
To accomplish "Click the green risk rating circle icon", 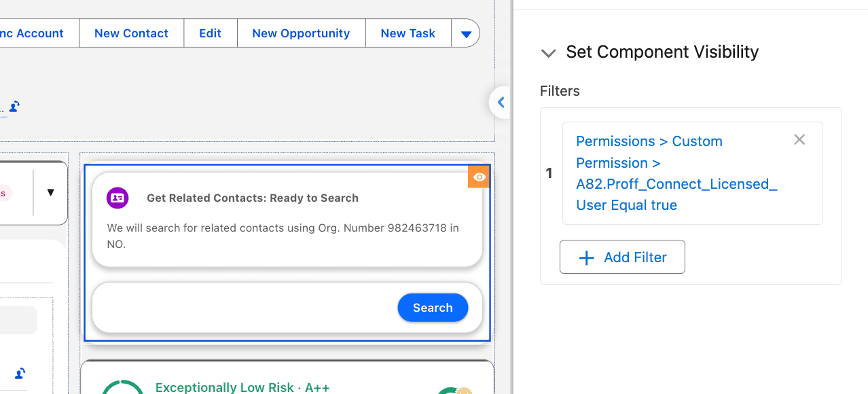I will coord(122,387).
